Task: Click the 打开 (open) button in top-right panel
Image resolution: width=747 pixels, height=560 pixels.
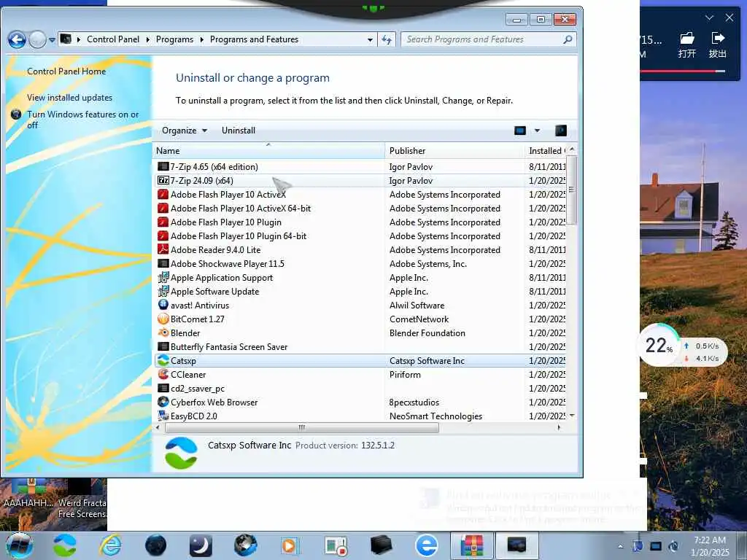Action: tap(686, 45)
